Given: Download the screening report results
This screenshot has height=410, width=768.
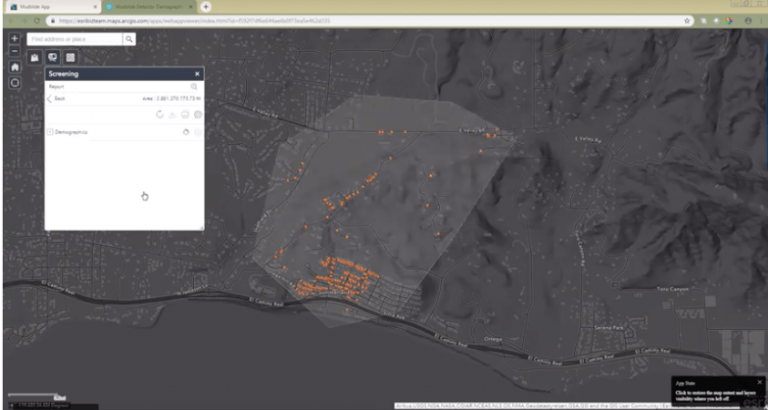Looking at the screenshot, I should click(172, 115).
